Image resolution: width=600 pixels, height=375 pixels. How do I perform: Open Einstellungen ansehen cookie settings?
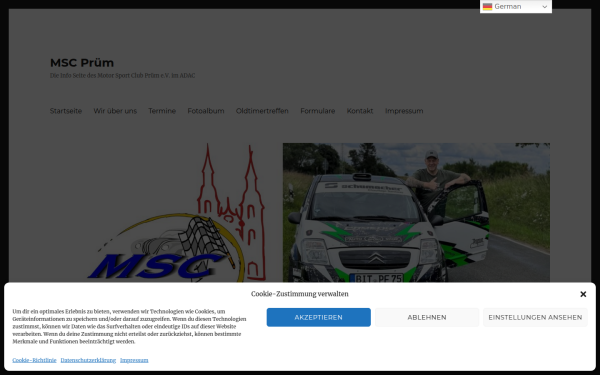[x=535, y=317]
